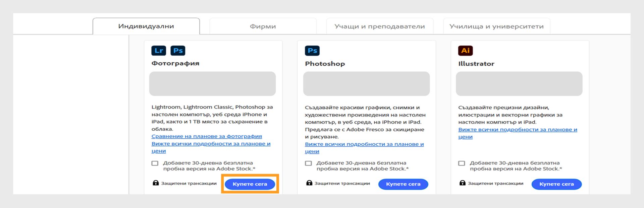Click the Photoshop icon in the Фотография card
The height and width of the screenshot is (208, 644).
[x=178, y=51]
